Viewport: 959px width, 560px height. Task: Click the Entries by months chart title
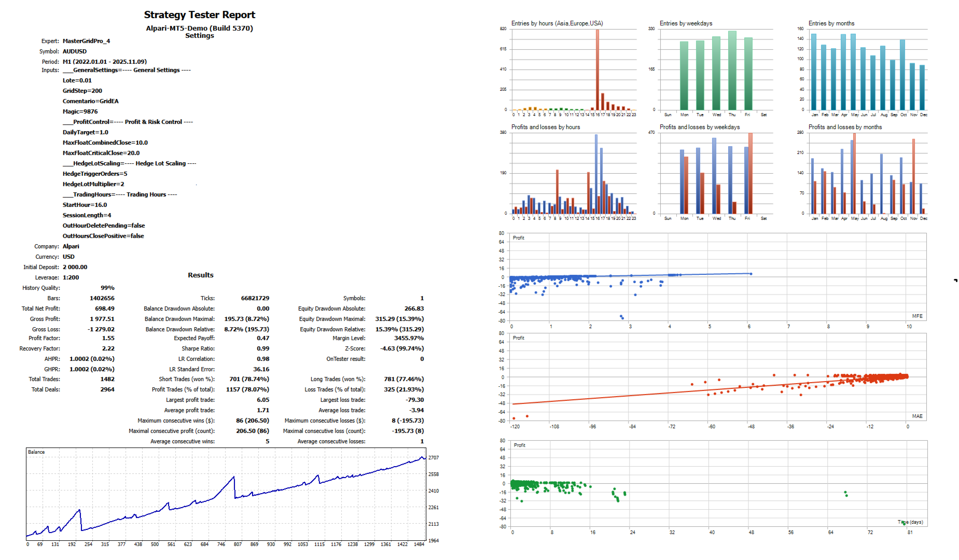(x=831, y=23)
